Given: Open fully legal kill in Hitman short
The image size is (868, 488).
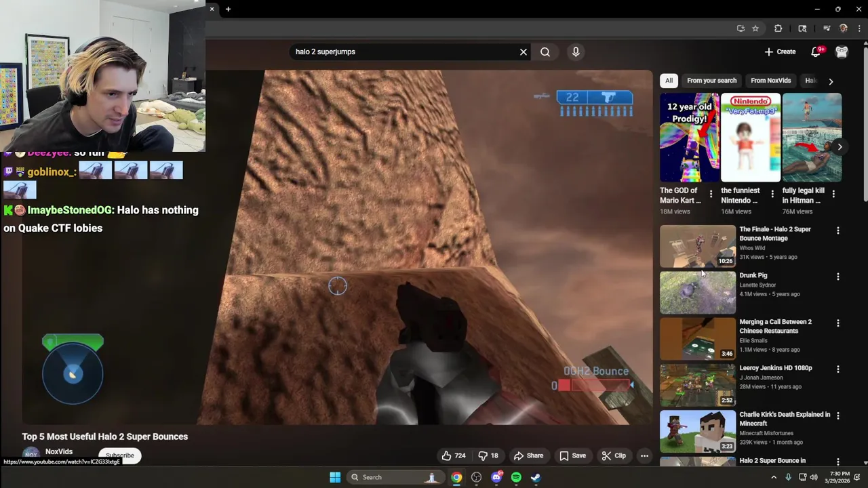Looking at the screenshot, I should 812,138.
